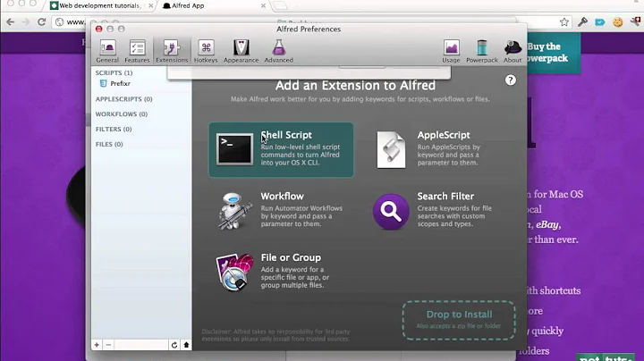Remove extension with the minus button
The image size is (644, 361).
point(108,345)
